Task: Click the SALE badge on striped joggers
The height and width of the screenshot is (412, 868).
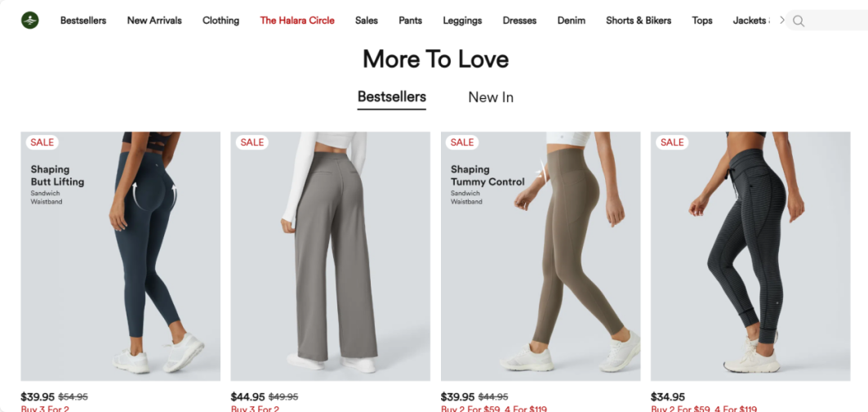Action: coord(672,142)
